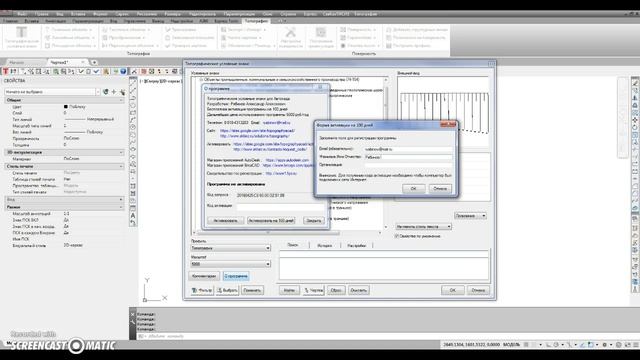The image size is (640, 360).
Task: Select the Circle draw tool
Action: pos(133,127)
